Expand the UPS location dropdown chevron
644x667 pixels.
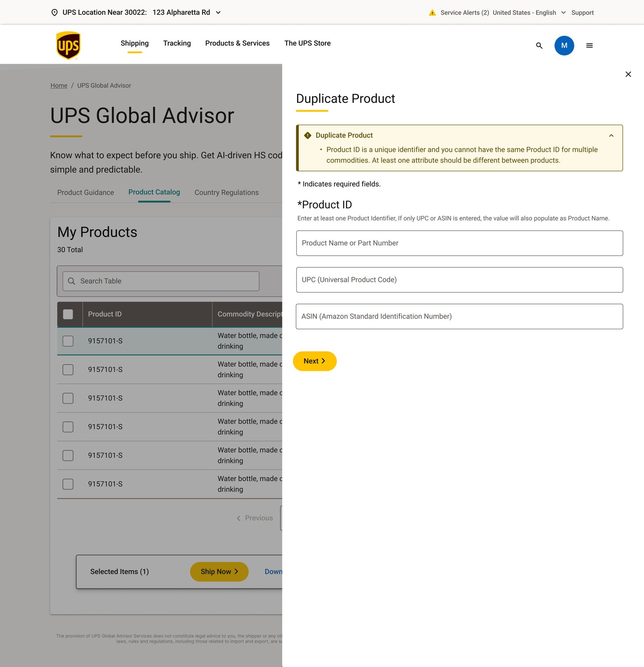[x=218, y=12]
